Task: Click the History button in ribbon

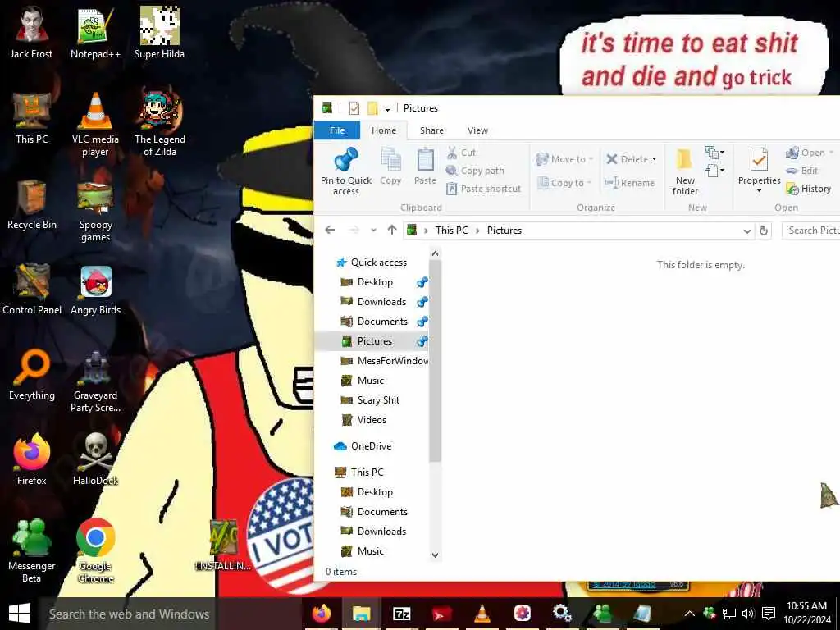Action: point(808,189)
